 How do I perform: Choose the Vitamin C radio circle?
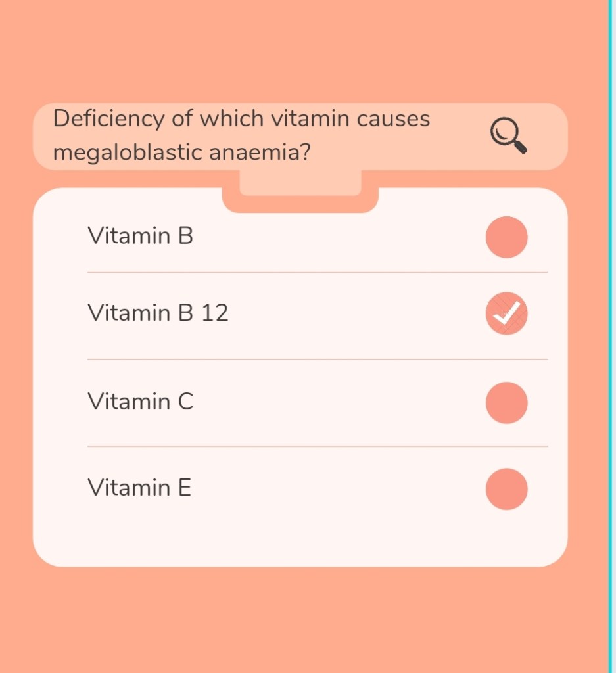click(506, 402)
